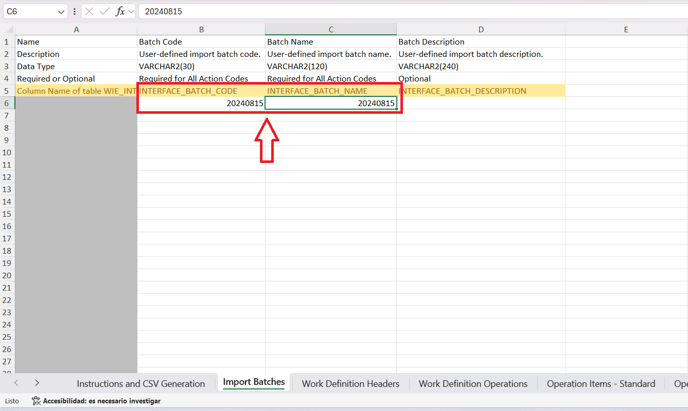Click 'Required for All Action Codes' in column C

tap(331, 79)
